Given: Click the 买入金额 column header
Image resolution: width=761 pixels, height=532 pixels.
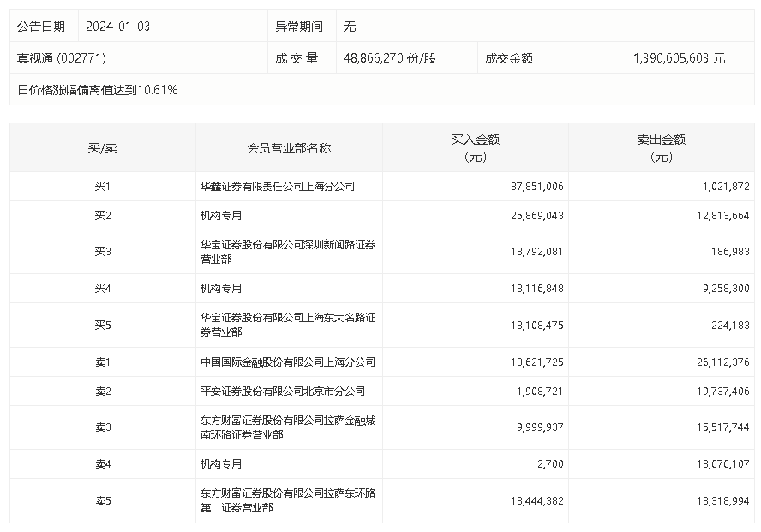Looking at the screenshot, I should (x=475, y=147).
